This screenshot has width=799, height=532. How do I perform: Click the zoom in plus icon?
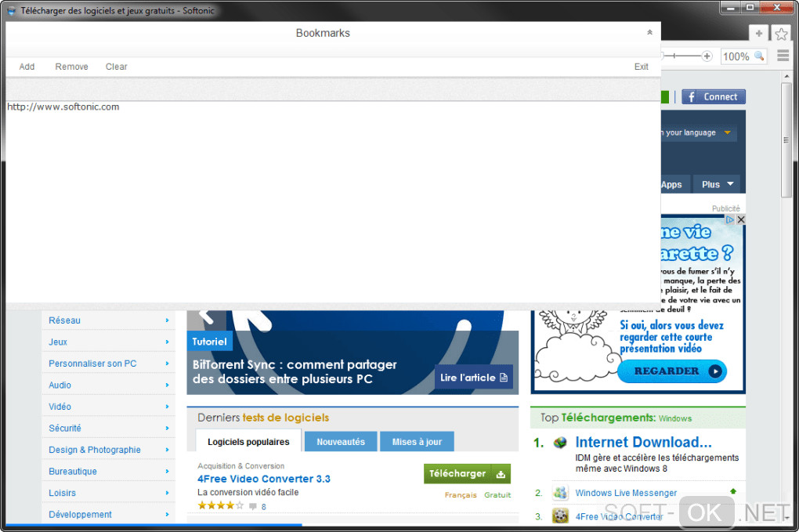[707, 56]
